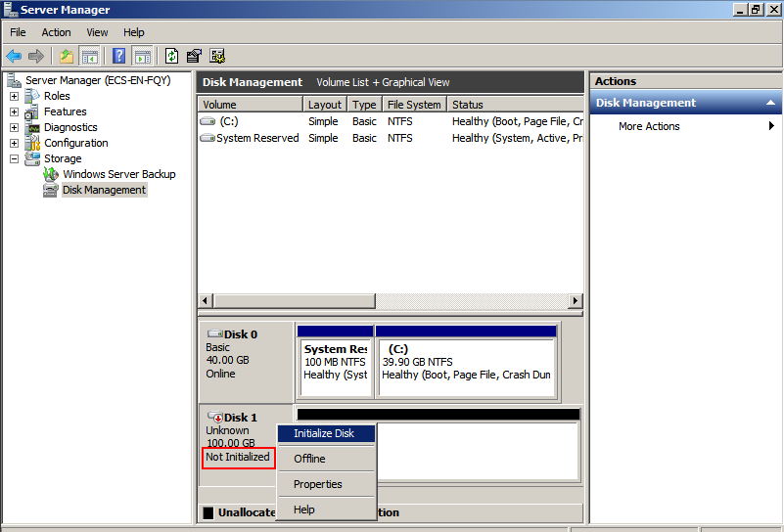The image size is (784, 532).
Task: Click the disk settings toolbar icon
Action: coord(217,56)
